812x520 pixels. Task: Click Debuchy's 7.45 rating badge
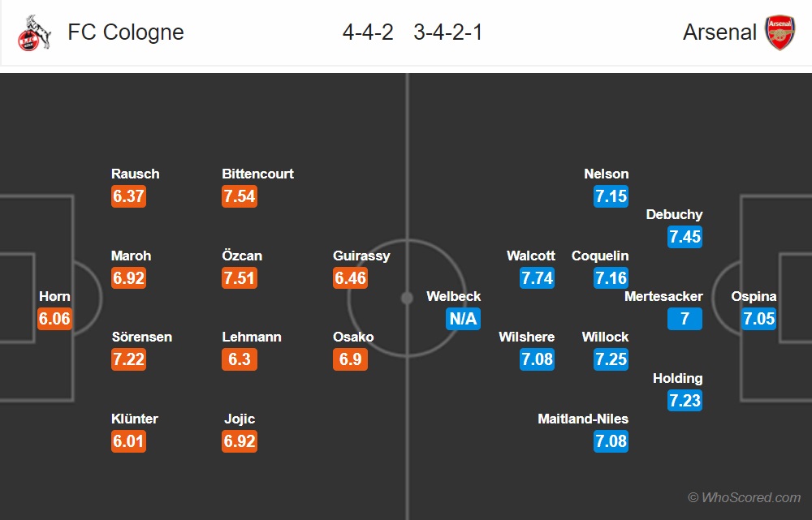tap(685, 237)
